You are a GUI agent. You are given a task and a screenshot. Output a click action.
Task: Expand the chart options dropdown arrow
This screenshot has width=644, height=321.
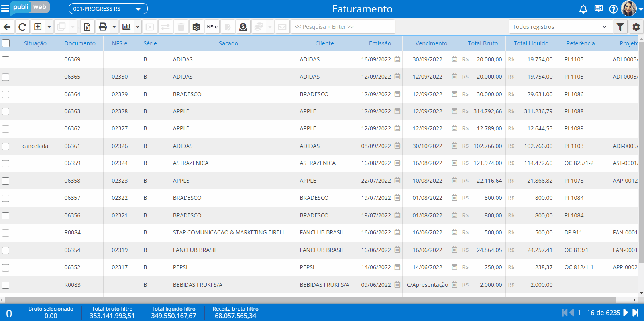point(137,27)
